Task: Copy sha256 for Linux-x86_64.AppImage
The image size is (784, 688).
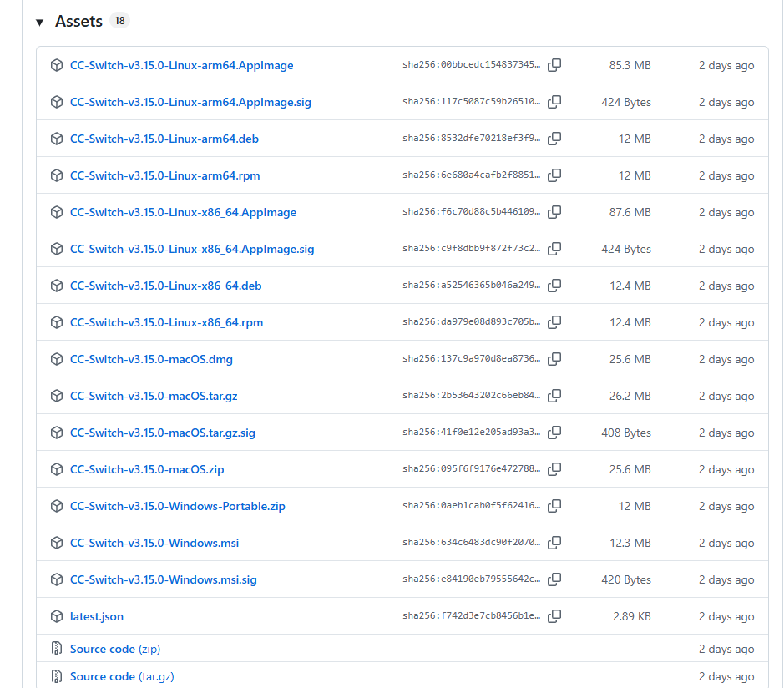Action: (x=554, y=212)
